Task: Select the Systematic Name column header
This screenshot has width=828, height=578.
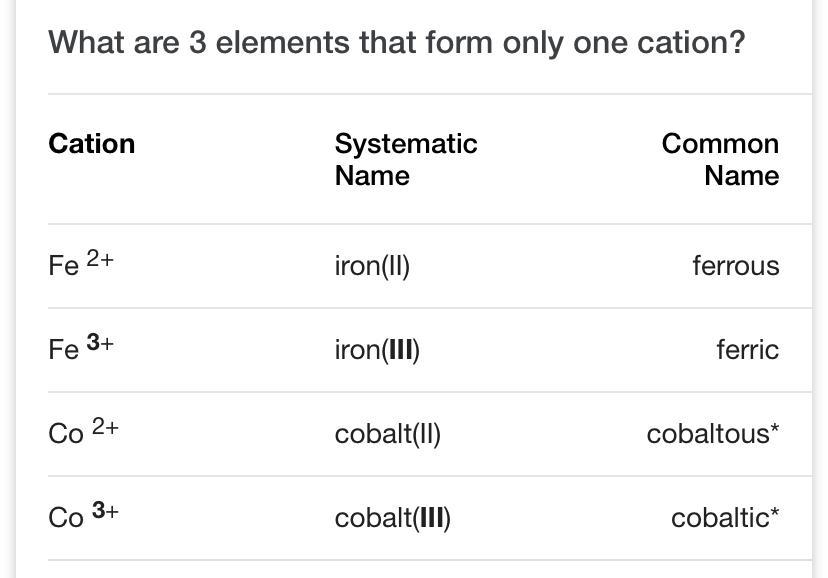Action: coord(406,159)
